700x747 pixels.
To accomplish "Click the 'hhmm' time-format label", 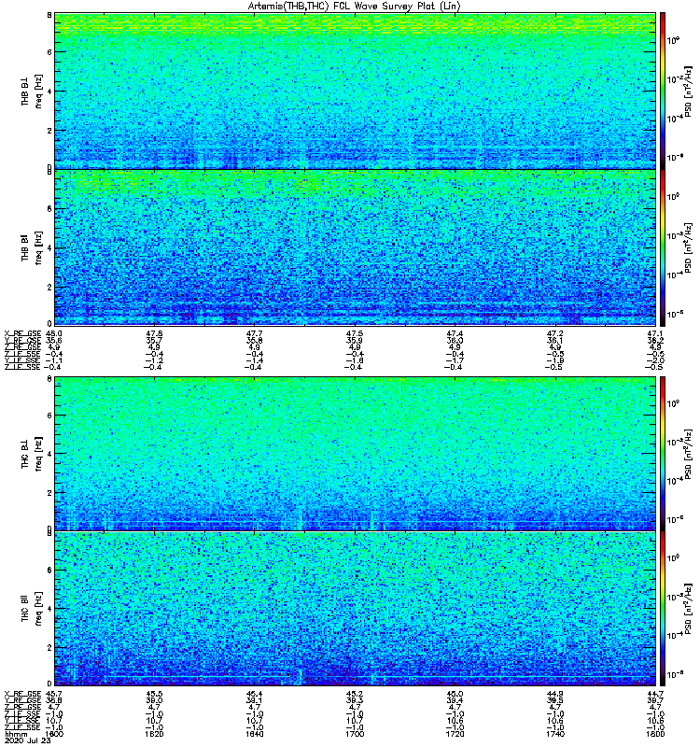I will pos(14,734).
